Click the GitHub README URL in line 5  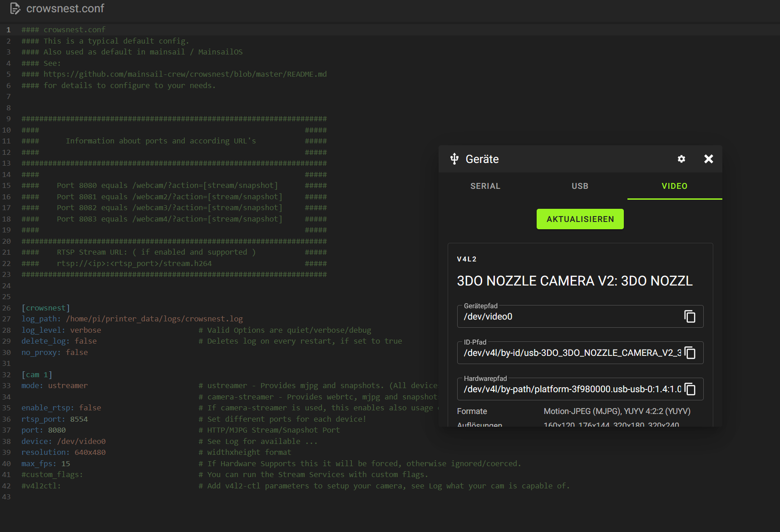pyautogui.click(x=185, y=74)
